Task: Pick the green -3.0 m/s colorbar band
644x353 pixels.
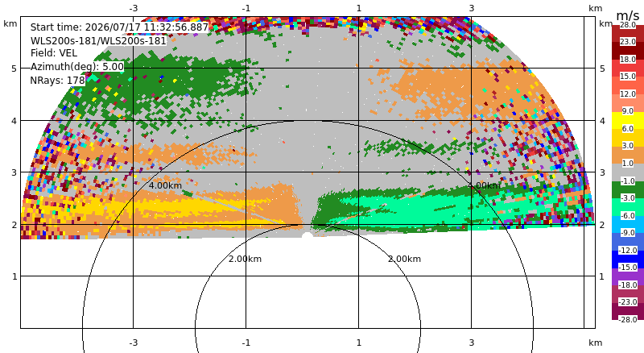Action: (x=628, y=189)
